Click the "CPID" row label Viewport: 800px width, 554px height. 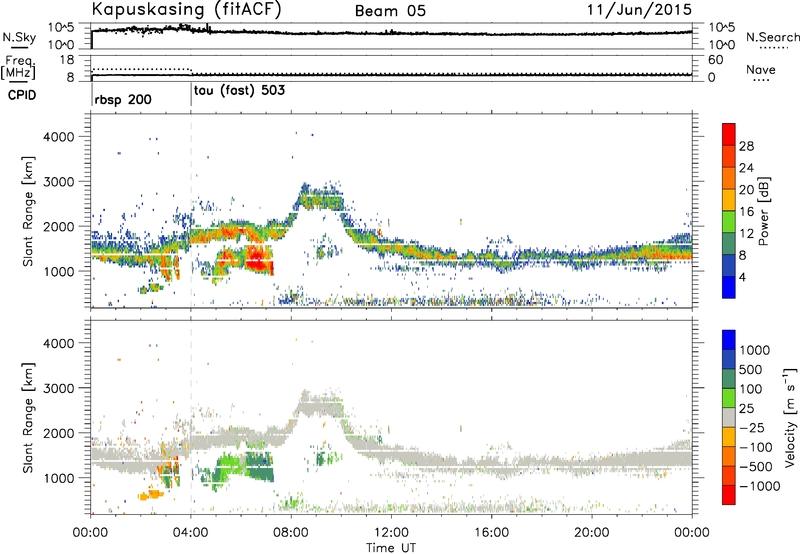tap(22, 95)
